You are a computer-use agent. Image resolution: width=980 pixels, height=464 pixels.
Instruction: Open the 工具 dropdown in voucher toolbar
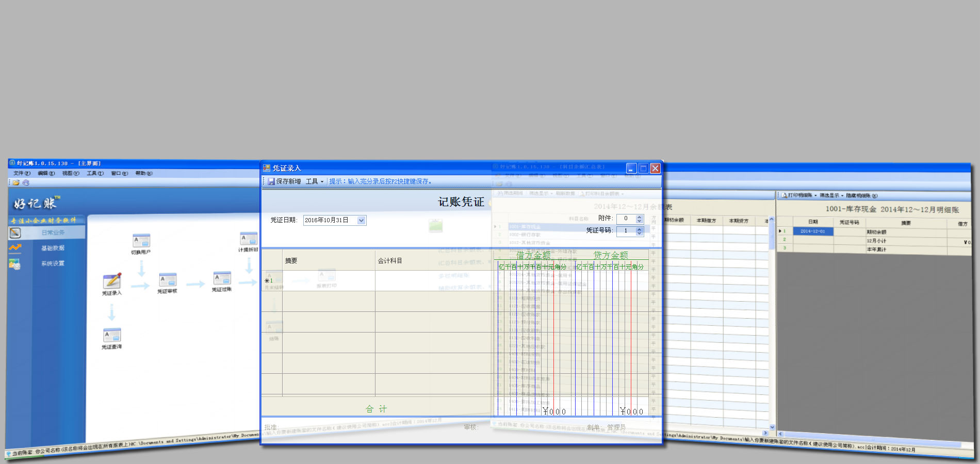pos(315,181)
